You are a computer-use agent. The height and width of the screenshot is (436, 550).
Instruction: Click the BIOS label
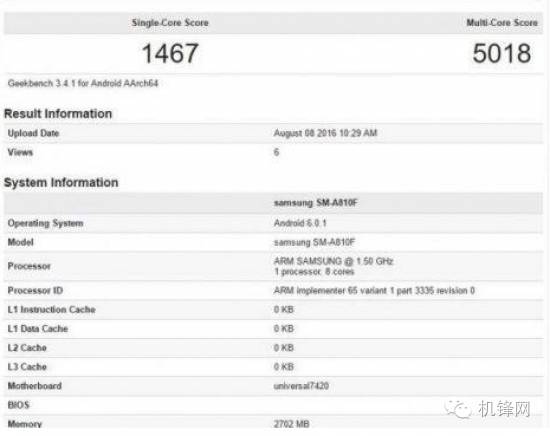(x=19, y=405)
